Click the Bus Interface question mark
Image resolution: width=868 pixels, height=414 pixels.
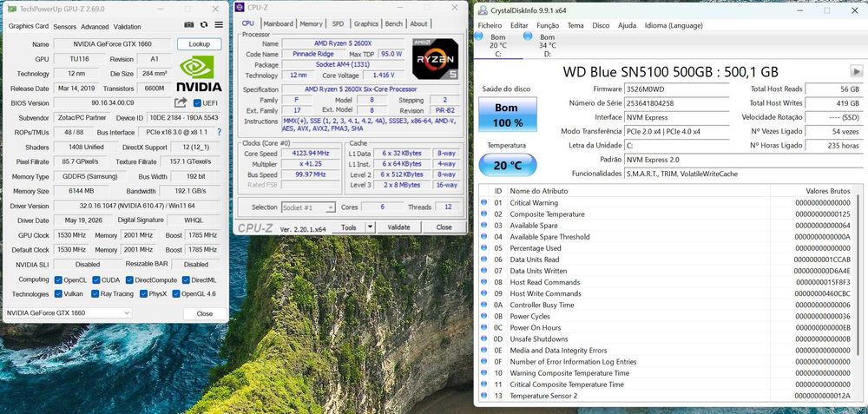[220, 132]
